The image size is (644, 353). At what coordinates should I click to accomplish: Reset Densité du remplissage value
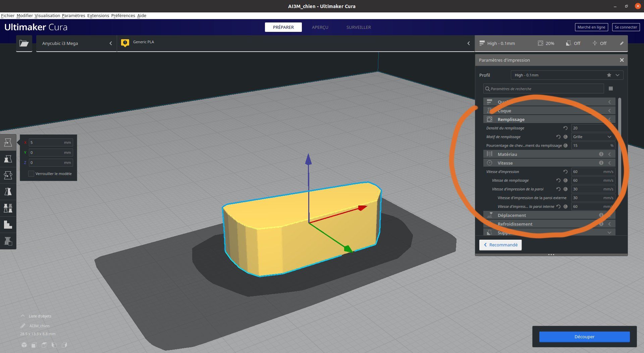[x=566, y=128]
